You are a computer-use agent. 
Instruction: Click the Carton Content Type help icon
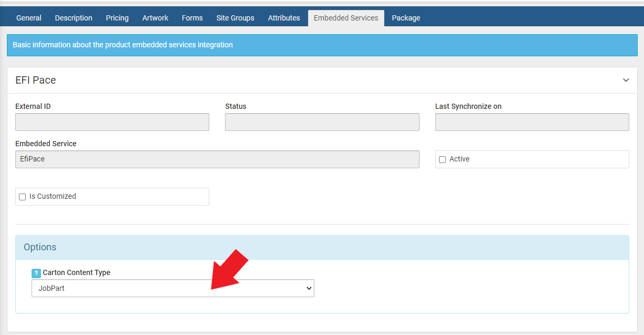click(36, 273)
